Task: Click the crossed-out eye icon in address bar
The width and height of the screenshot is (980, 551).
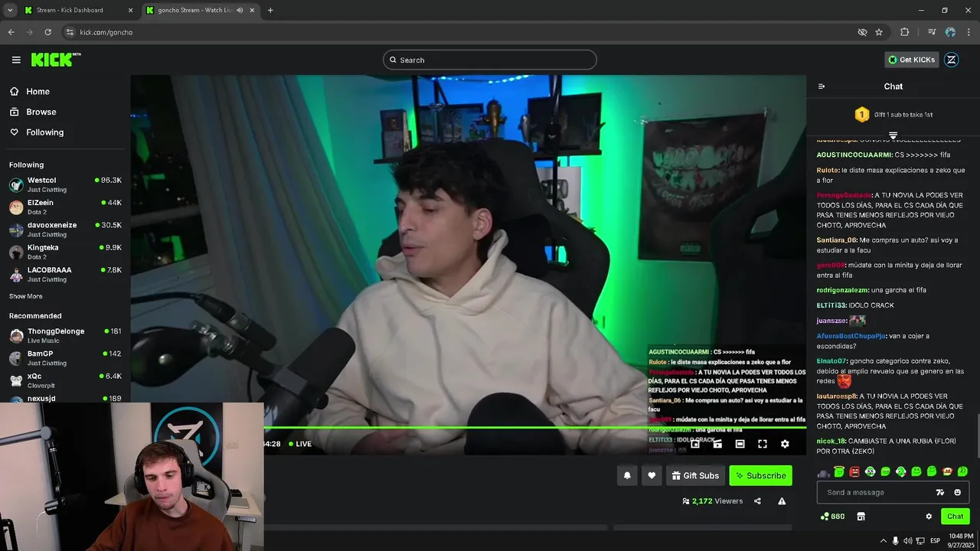Action: (x=862, y=32)
